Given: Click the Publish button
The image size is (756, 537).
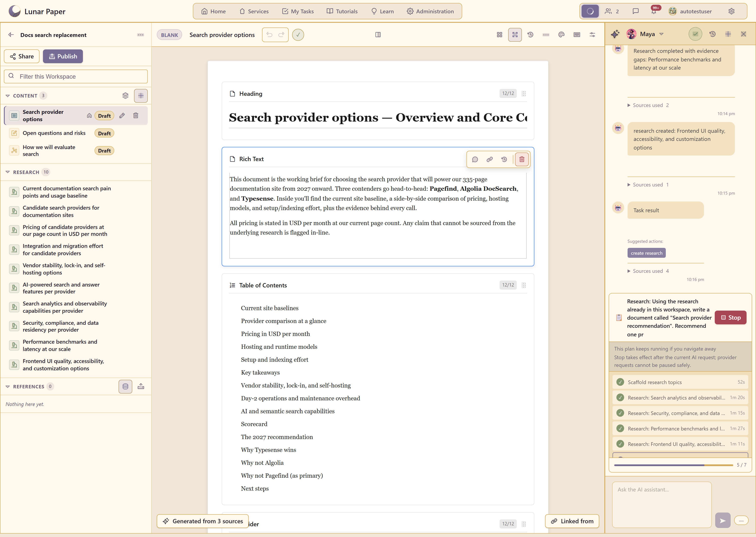Looking at the screenshot, I should [x=63, y=56].
